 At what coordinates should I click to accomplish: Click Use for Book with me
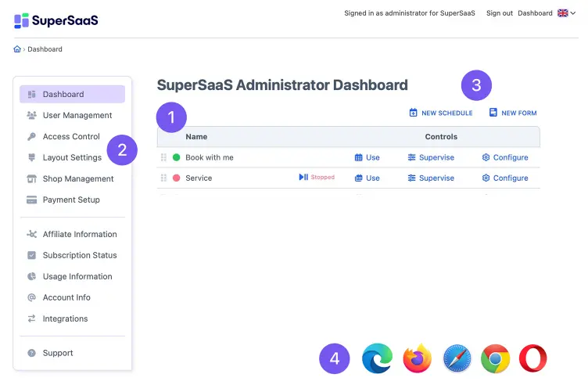pos(367,157)
